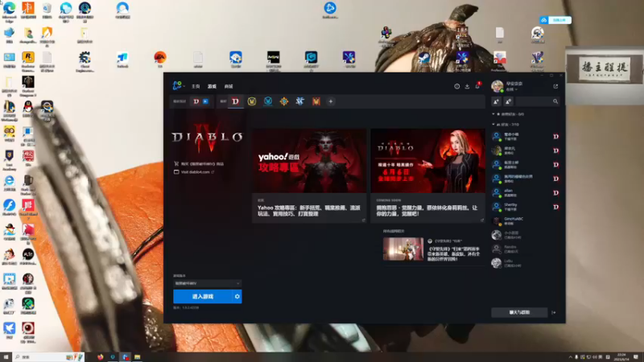This screenshot has height=362, width=644.
Task: Click the recently played Diablo D icon
Action: (196, 101)
